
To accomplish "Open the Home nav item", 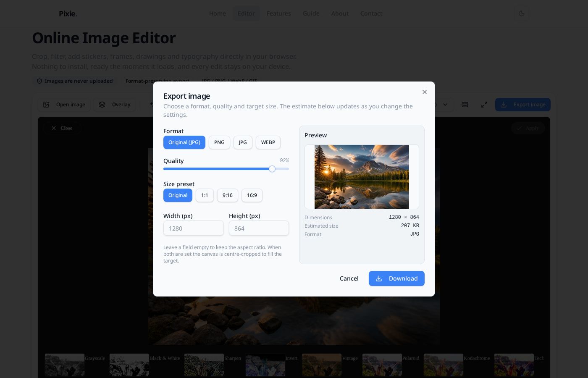I will click(218, 13).
